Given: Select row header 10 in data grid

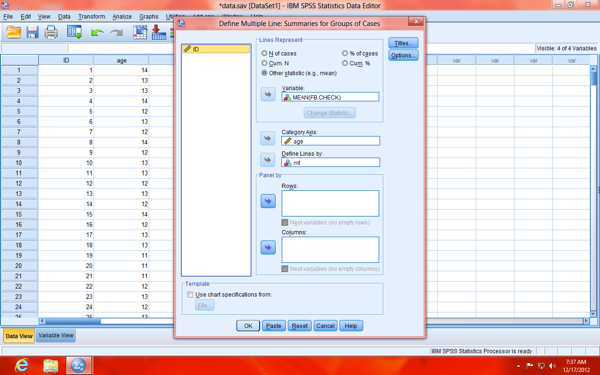Looking at the screenshot, I should point(19,163).
